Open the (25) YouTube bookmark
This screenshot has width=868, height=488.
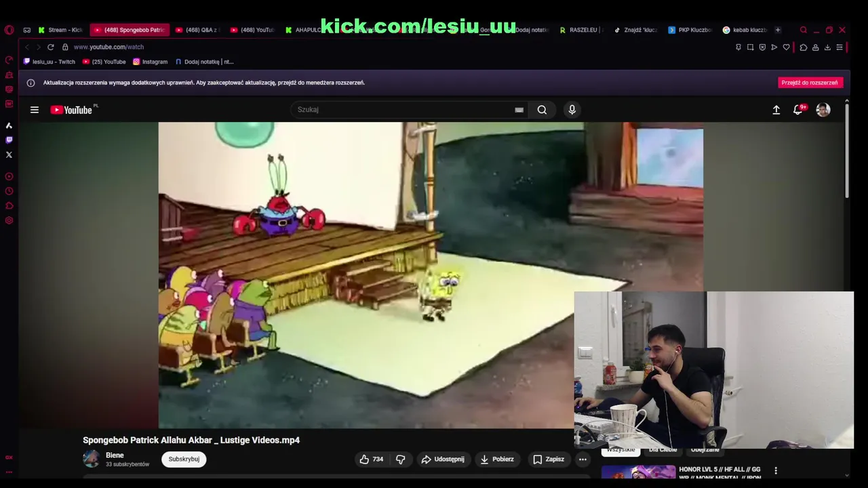pyautogui.click(x=104, y=62)
